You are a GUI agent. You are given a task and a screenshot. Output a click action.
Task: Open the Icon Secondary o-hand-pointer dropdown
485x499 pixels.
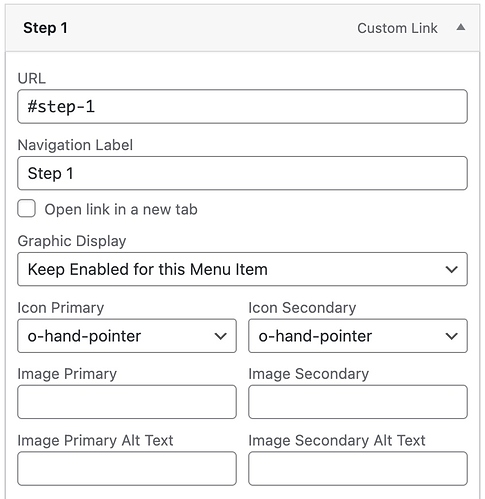[358, 336]
